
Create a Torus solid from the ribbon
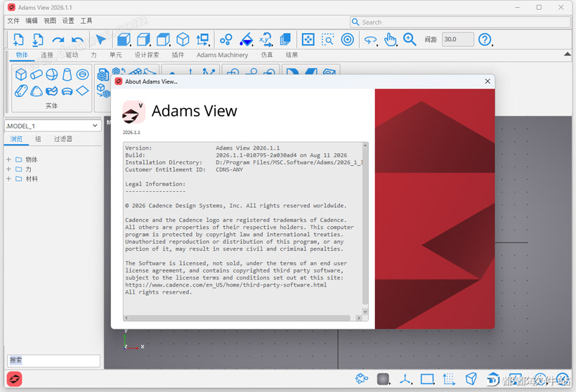(83, 74)
